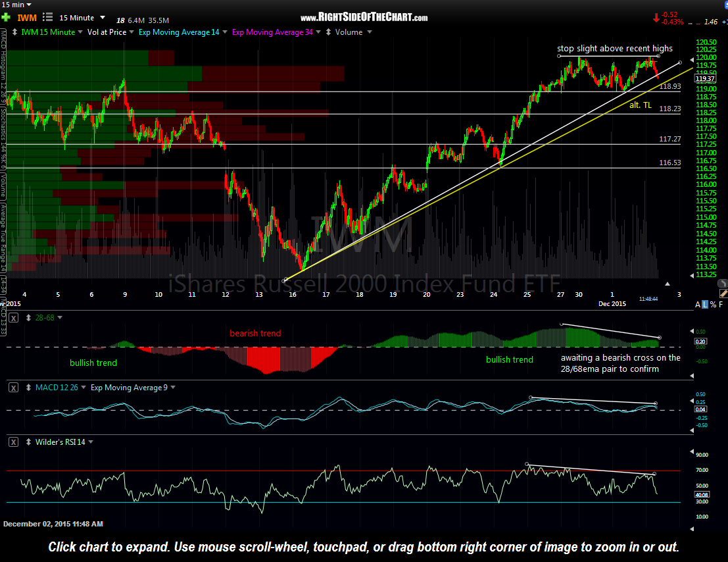The height and width of the screenshot is (562, 728).
Task: Toggle the L log scale option
Action: pos(706,304)
